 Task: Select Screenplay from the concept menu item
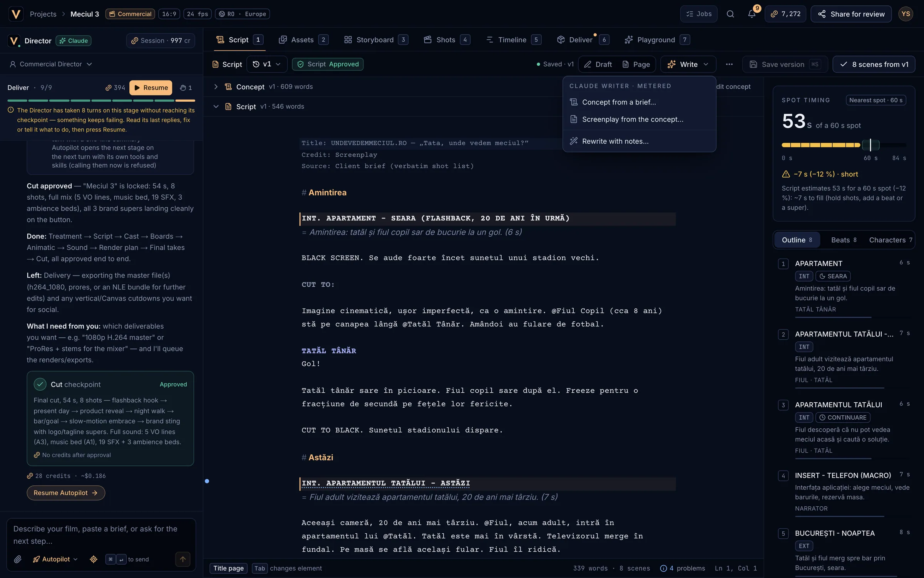click(639, 119)
